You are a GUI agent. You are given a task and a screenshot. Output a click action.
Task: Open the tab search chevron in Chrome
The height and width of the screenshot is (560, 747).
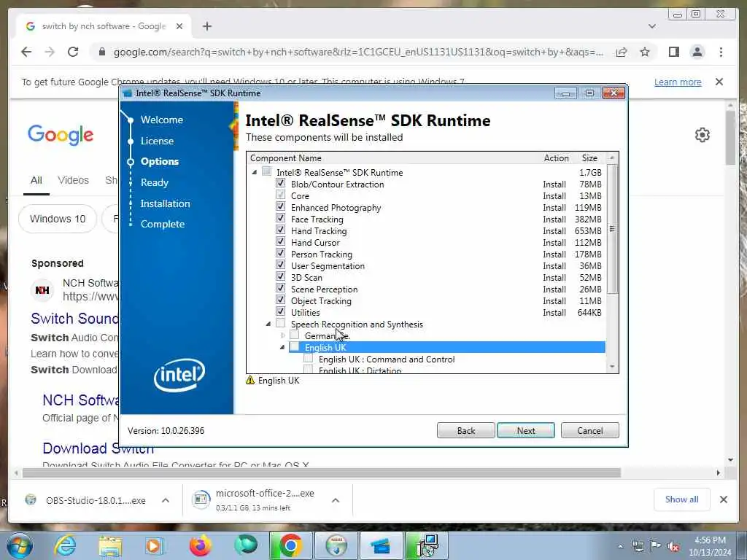point(651,26)
